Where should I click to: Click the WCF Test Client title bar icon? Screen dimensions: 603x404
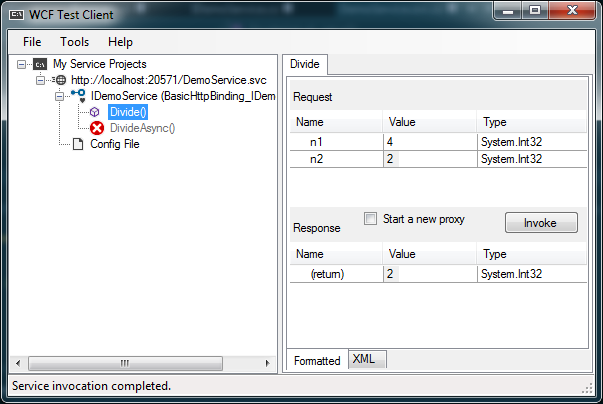click(16, 15)
